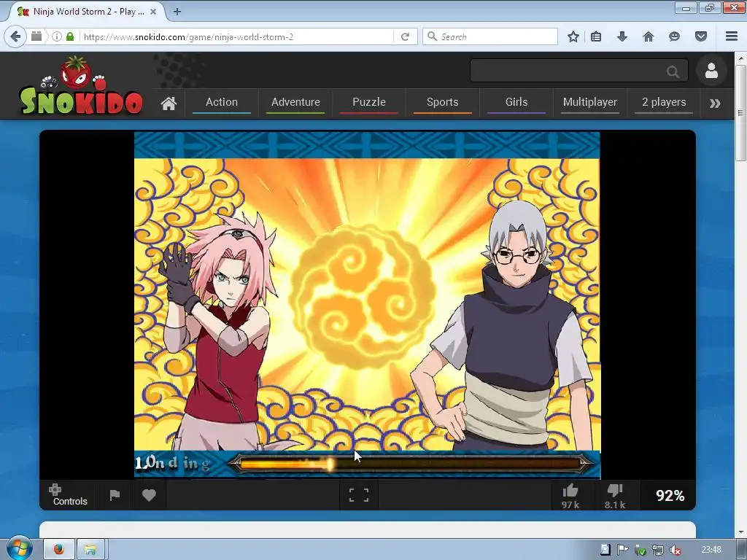The image size is (747, 560).
Task: Close the Ninja World Storm 2 tab
Action: pyautogui.click(x=153, y=12)
